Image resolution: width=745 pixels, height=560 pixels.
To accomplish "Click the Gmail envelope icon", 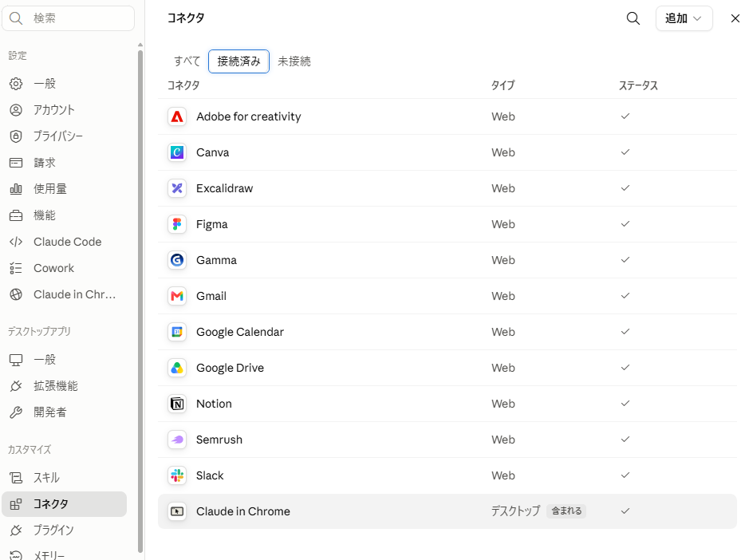I will [177, 296].
